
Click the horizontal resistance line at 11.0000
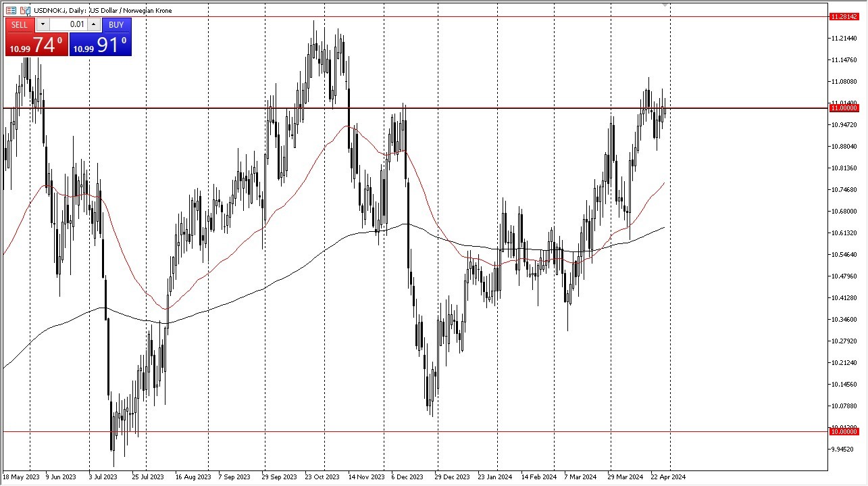pyautogui.click(x=473, y=107)
